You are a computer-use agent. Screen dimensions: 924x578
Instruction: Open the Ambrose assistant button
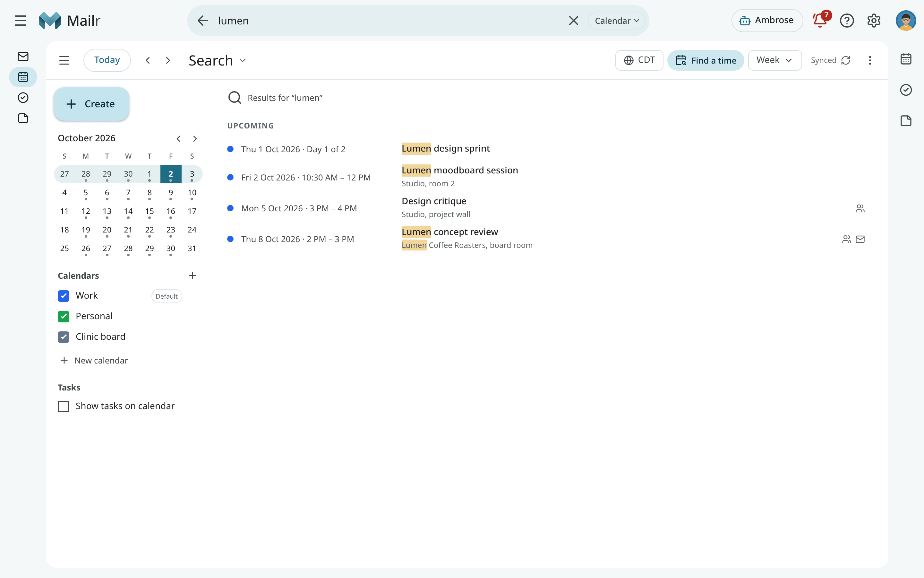767,21
